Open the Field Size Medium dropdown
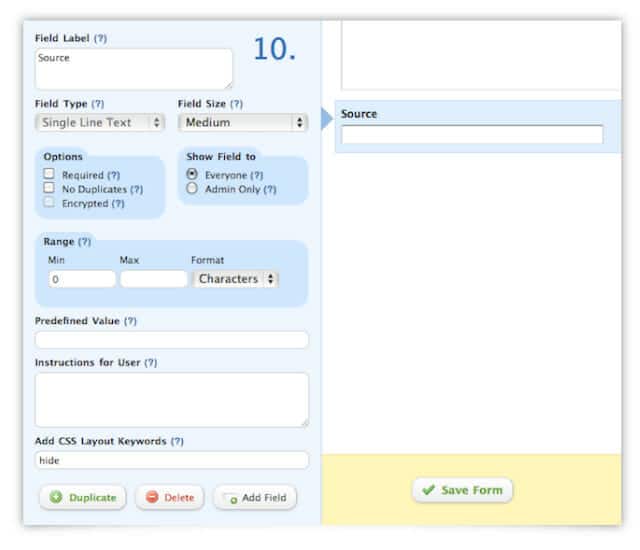The image size is (640, 550). click(243, 122)
